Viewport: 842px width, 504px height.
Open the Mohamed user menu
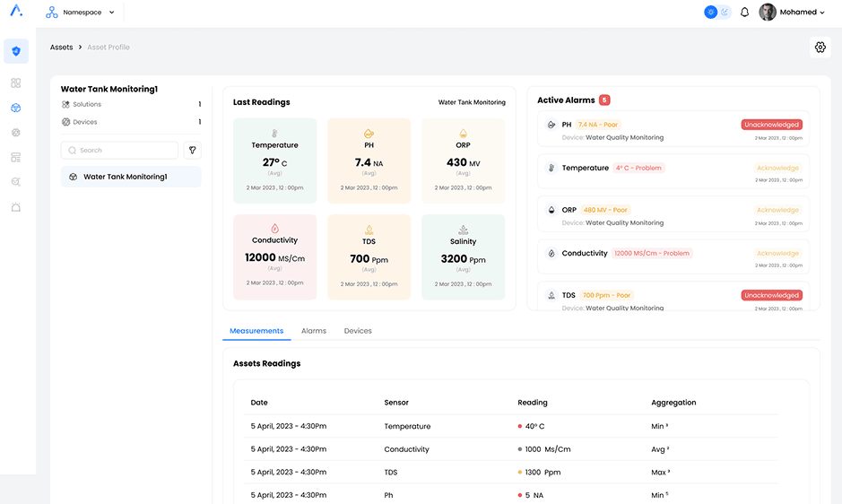tap(793, 13)
